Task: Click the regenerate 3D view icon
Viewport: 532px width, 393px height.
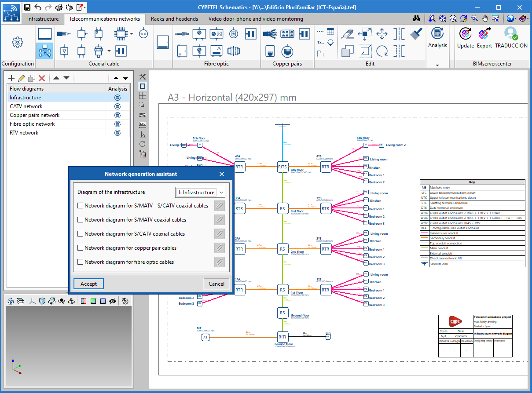Action: pos(11,301)
